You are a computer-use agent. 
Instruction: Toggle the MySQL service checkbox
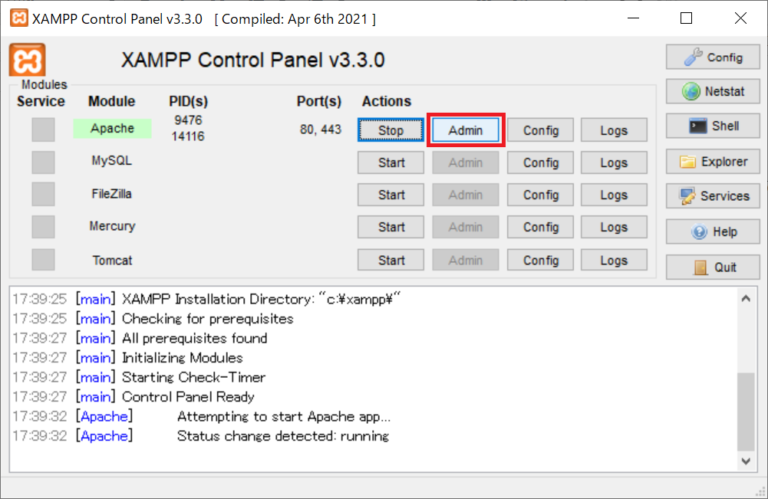(x=43, y=162)
